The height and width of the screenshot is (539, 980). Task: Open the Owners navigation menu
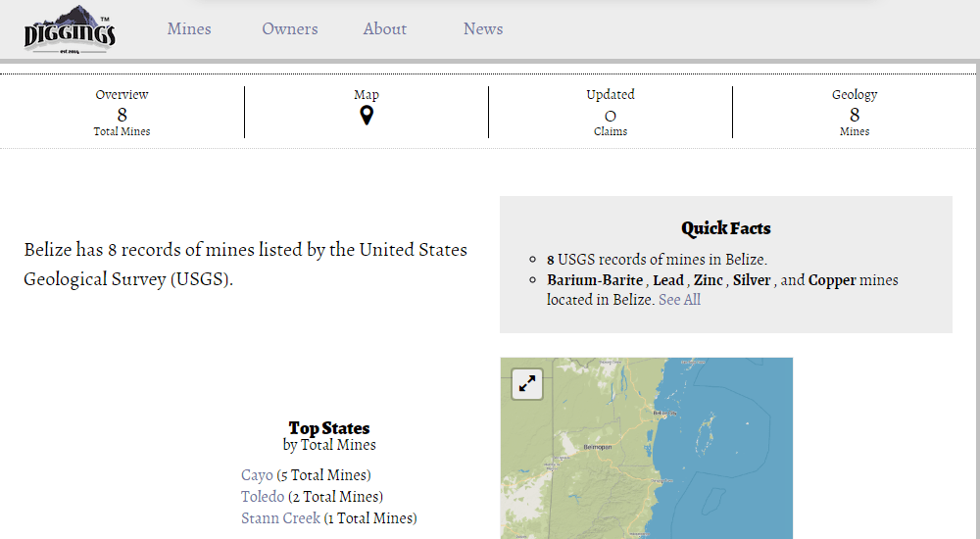pyautogui.click(x=290, y=29)
